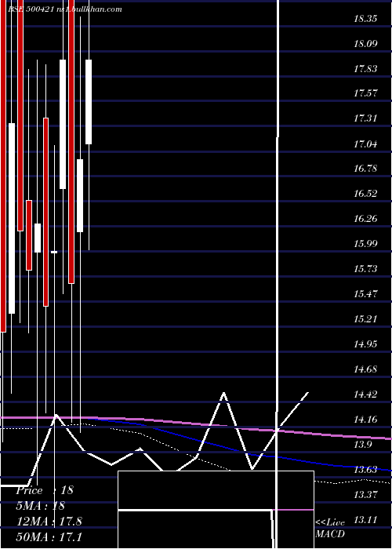
Task: Click the 13.63 price axis label
Action: (x=365, y=470)
